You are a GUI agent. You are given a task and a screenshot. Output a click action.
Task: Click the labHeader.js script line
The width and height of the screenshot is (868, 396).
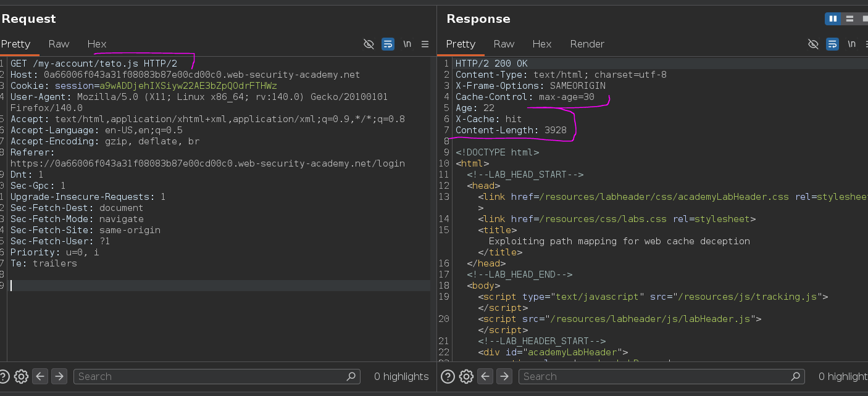coord(620,319)
